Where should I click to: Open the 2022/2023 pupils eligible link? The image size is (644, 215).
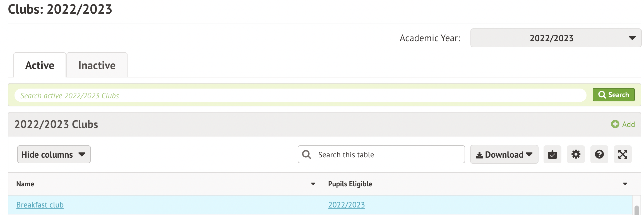(346, 205)
